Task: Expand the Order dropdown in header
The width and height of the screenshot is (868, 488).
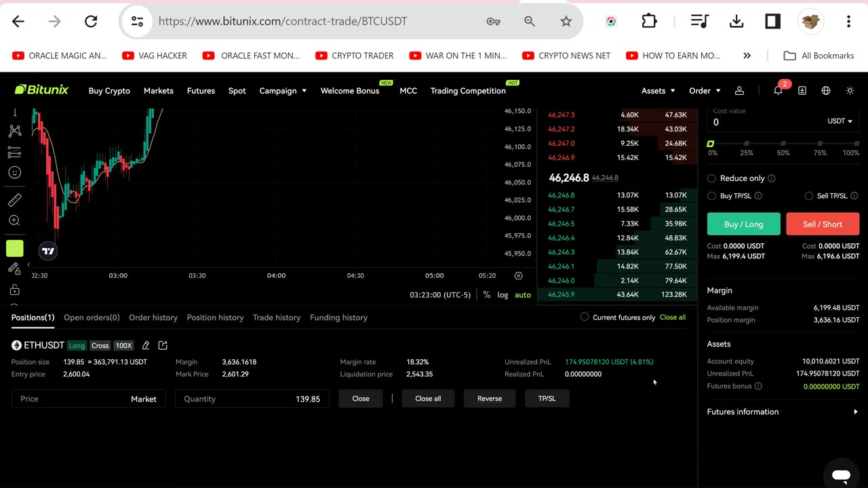Action: coord(705,90)
